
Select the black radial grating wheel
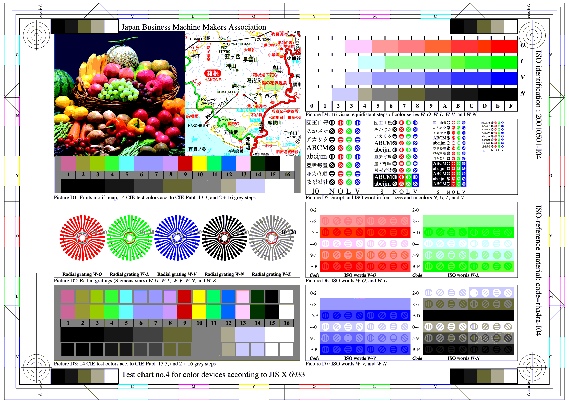tap(225, 238)
